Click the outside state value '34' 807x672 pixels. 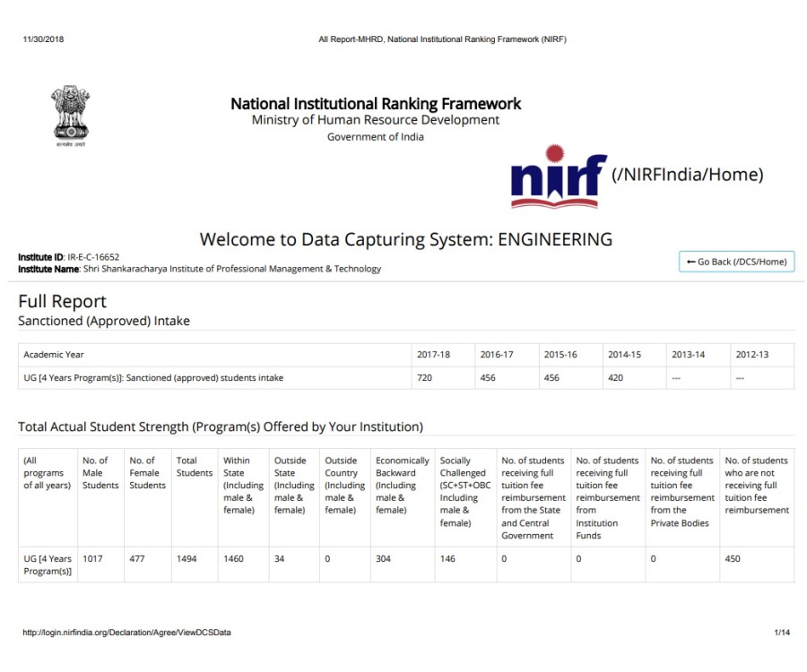[279, 559]
